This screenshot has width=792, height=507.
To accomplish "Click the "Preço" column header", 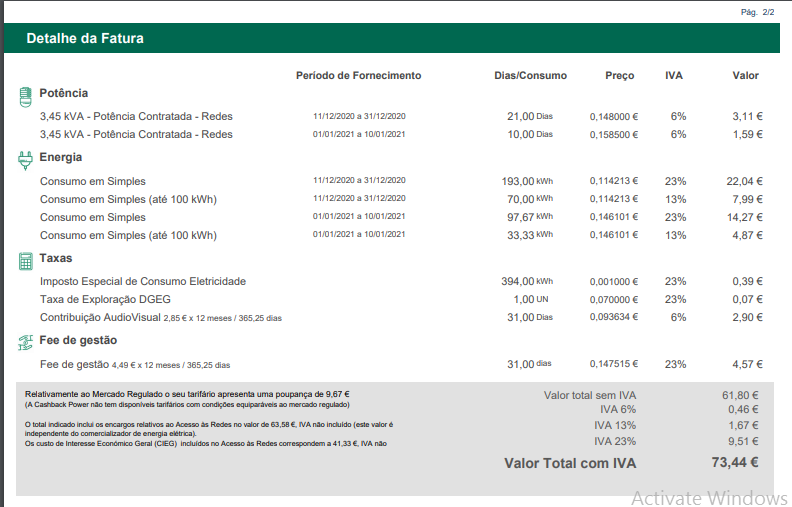I will click(x=620, y=76).
